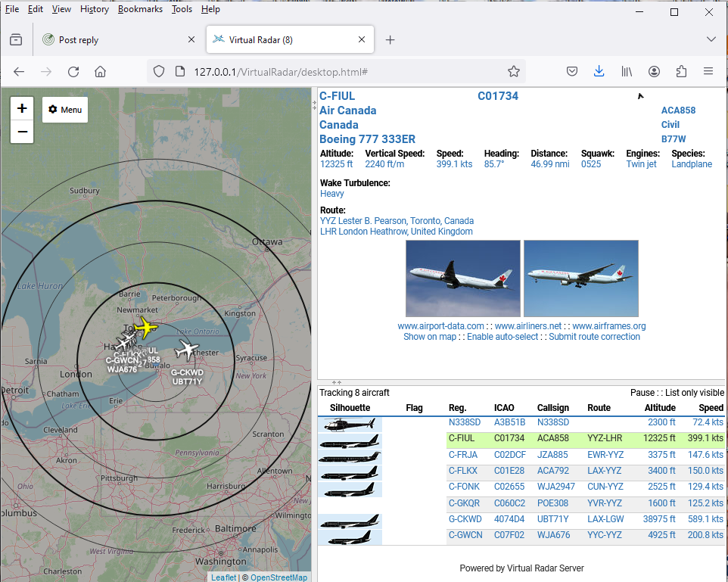728x582 pixels.
Task: Bookmark this page with the star icon
Action: click(514, 72)
